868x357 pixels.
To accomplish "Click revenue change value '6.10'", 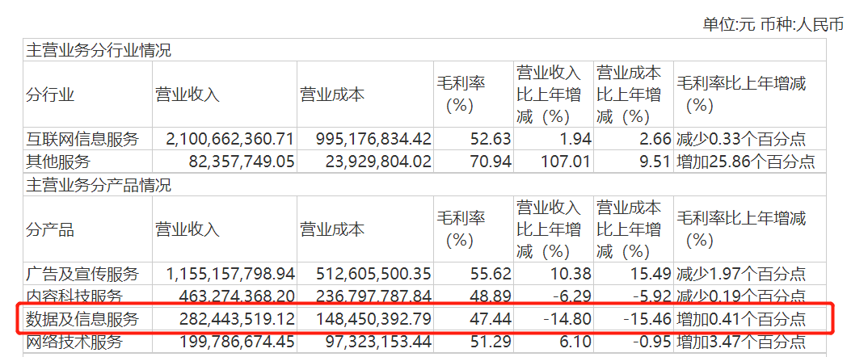I will (x=574, y=342).
